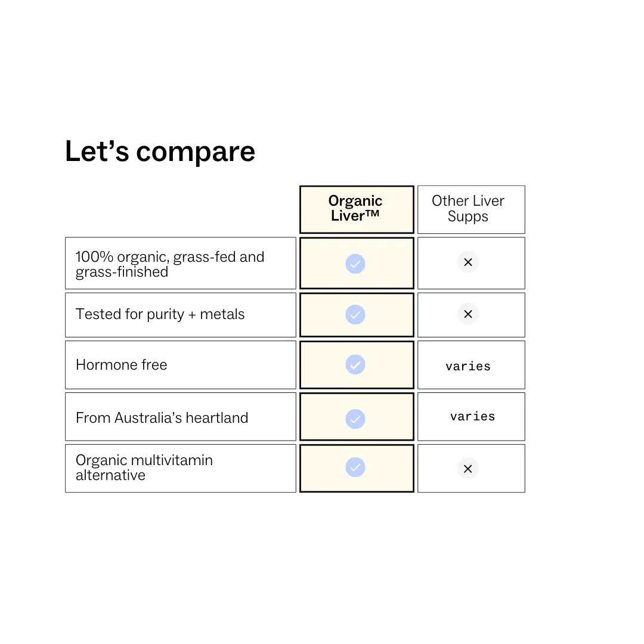The height and width of the screenshot is (644, 644).
Task: Click the "Organic multivitamin alternative" label
Action: (x=144, y=467)
